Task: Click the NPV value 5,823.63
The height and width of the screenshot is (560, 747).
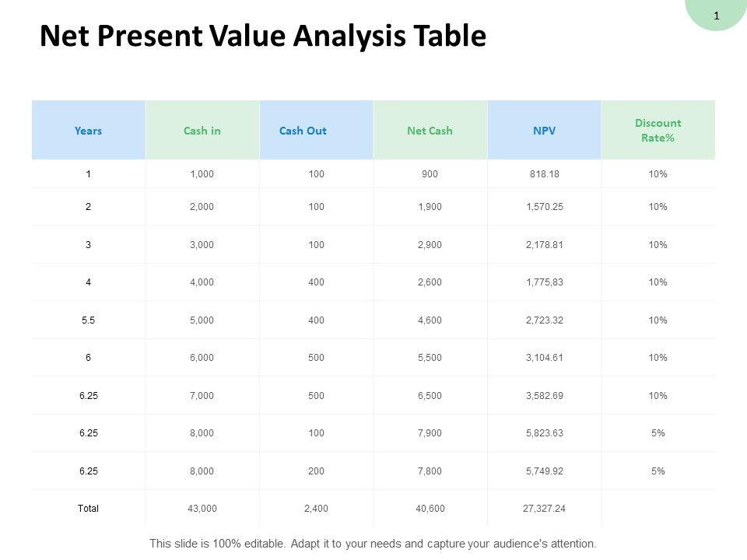Action: (x=544, y=432)
